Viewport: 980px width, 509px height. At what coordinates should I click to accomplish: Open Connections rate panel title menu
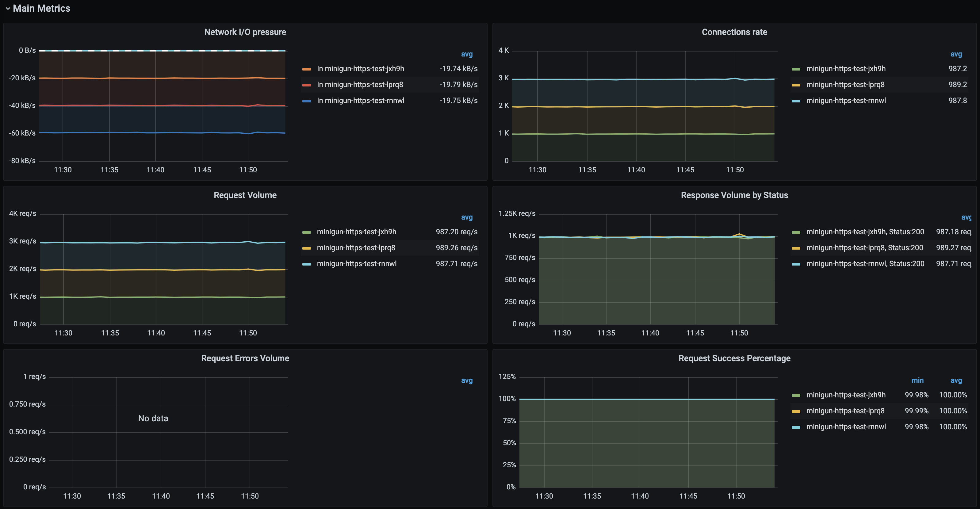[734, 32]
